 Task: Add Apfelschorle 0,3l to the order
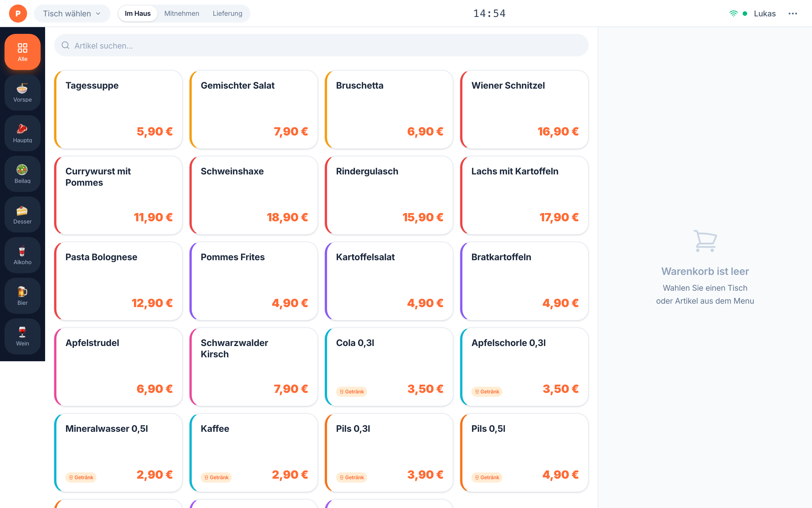point(524,367)
